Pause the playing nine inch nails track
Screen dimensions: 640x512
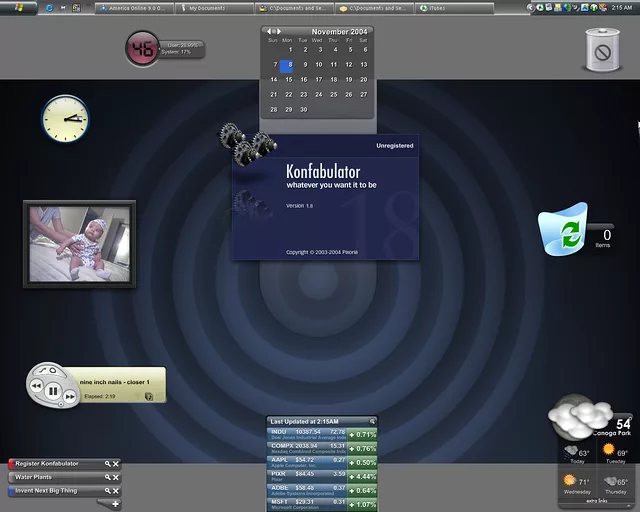(x=52, y=391)
